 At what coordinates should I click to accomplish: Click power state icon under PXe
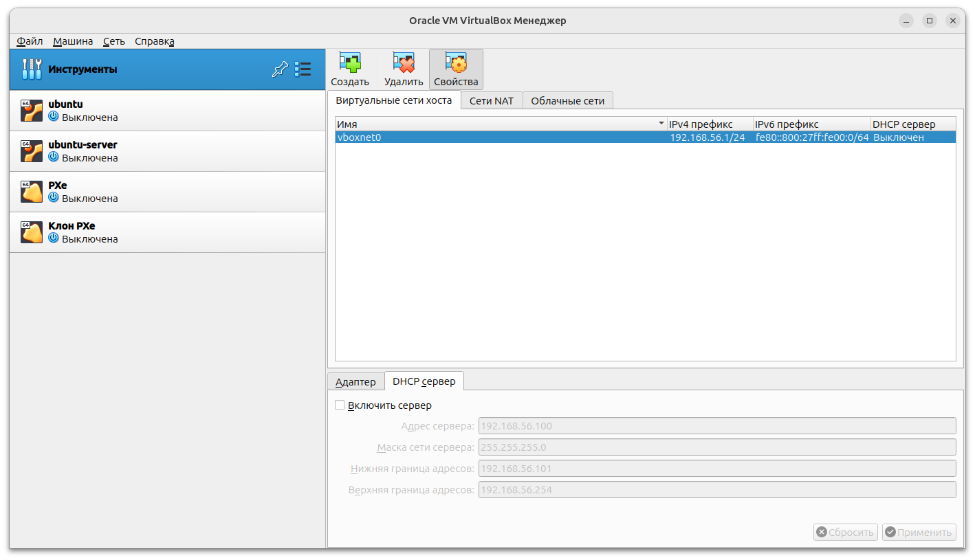(x=54, y=198)
